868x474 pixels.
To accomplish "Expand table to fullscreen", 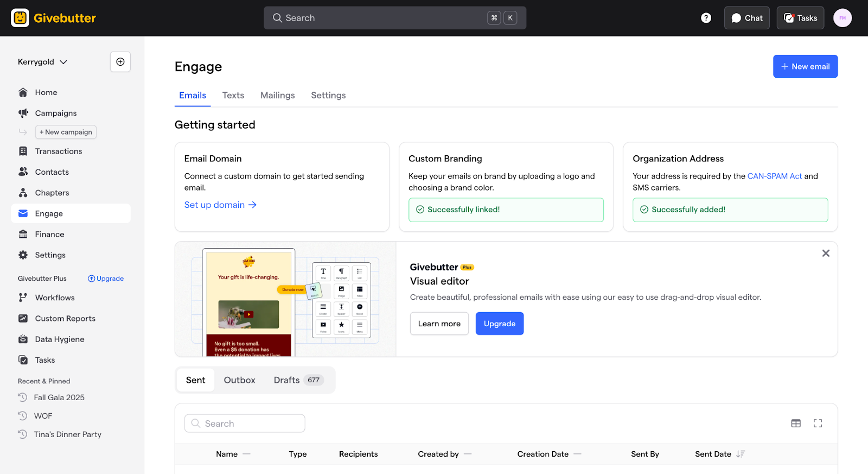I will 818,424.
